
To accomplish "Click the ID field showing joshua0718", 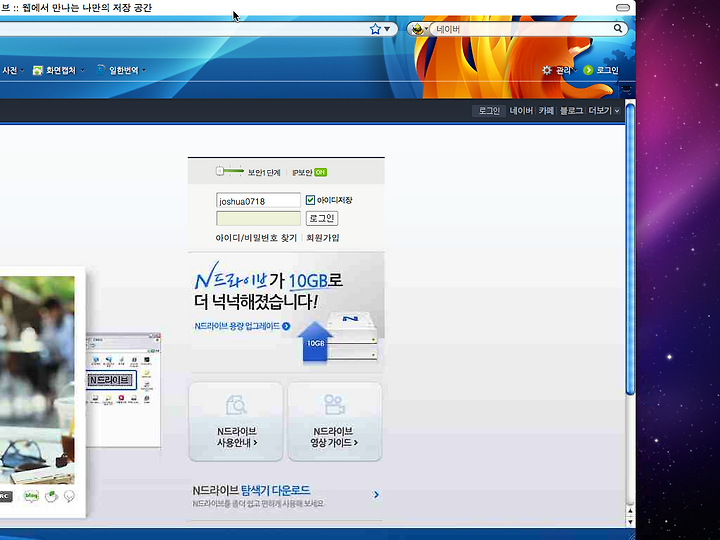I will 258,201.
